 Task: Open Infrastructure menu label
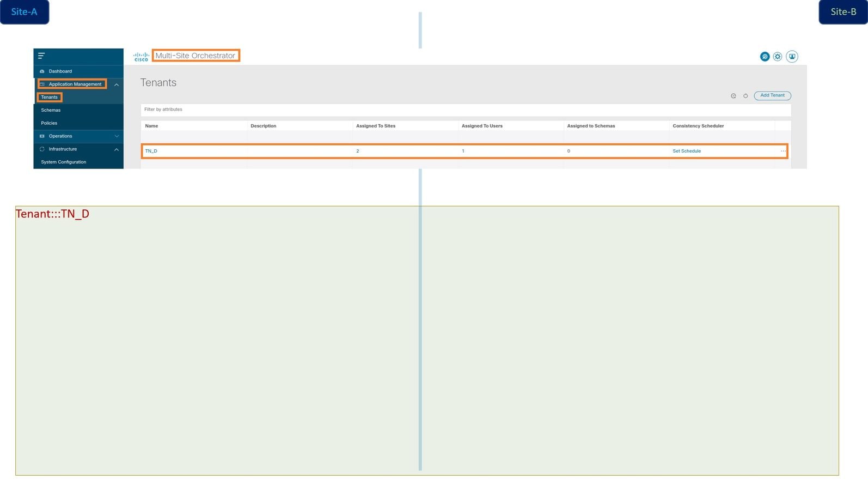[x=63, y=149]
